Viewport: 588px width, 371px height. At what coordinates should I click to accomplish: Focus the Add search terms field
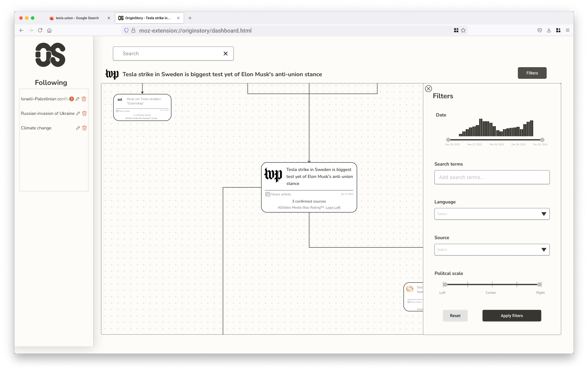coord(492,177)
